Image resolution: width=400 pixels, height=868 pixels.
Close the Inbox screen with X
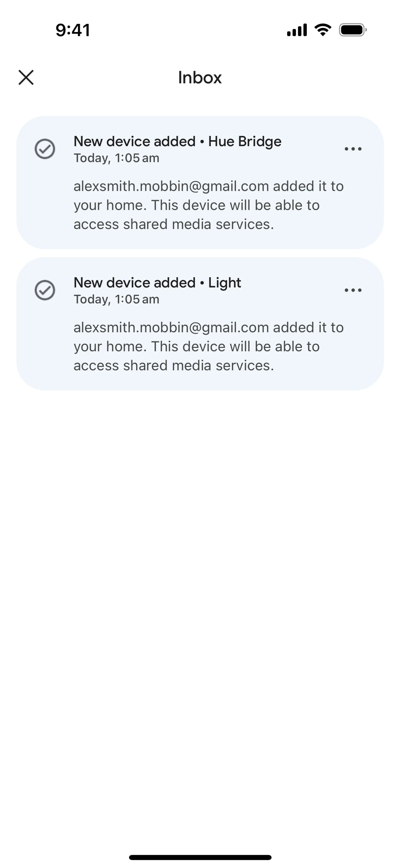coord(26,78)
